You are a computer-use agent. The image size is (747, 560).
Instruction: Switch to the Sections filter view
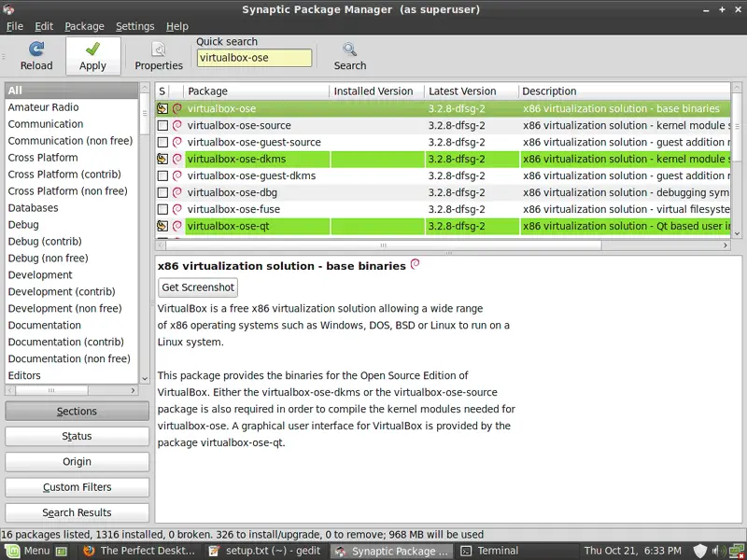77,411
